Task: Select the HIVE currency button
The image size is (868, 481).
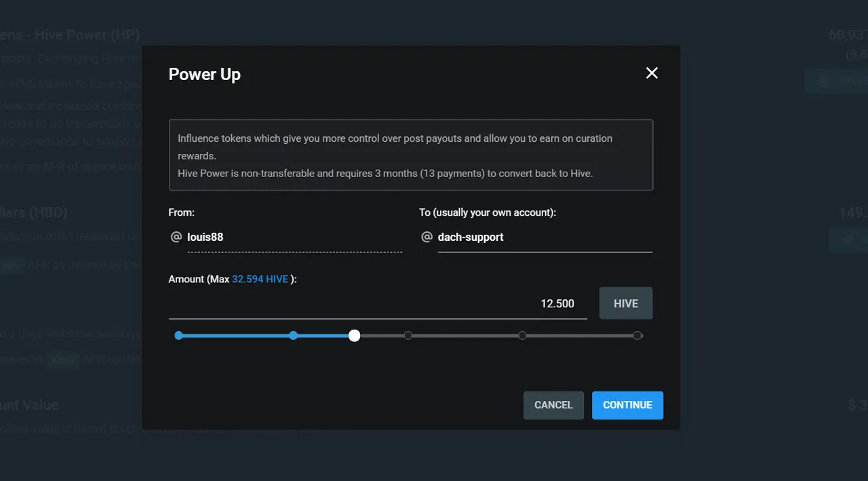Action: [626, 303]
